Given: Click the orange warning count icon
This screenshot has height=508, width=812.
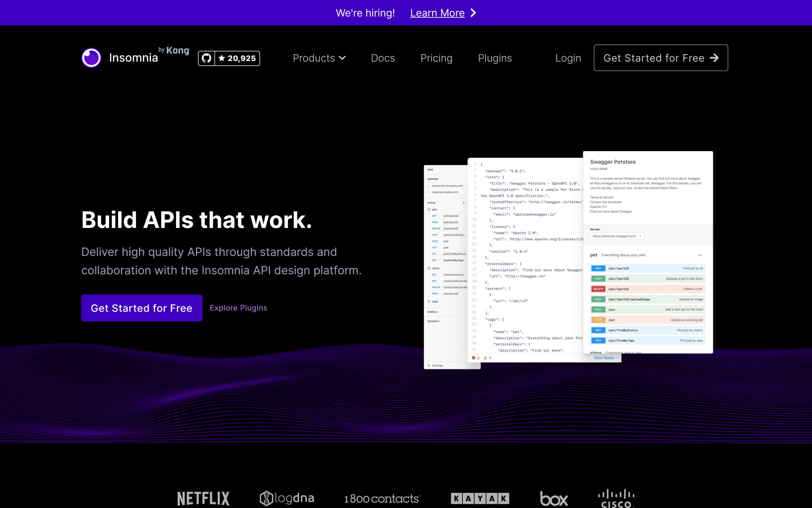Looking at the screenshot, I should coord(485,358).
